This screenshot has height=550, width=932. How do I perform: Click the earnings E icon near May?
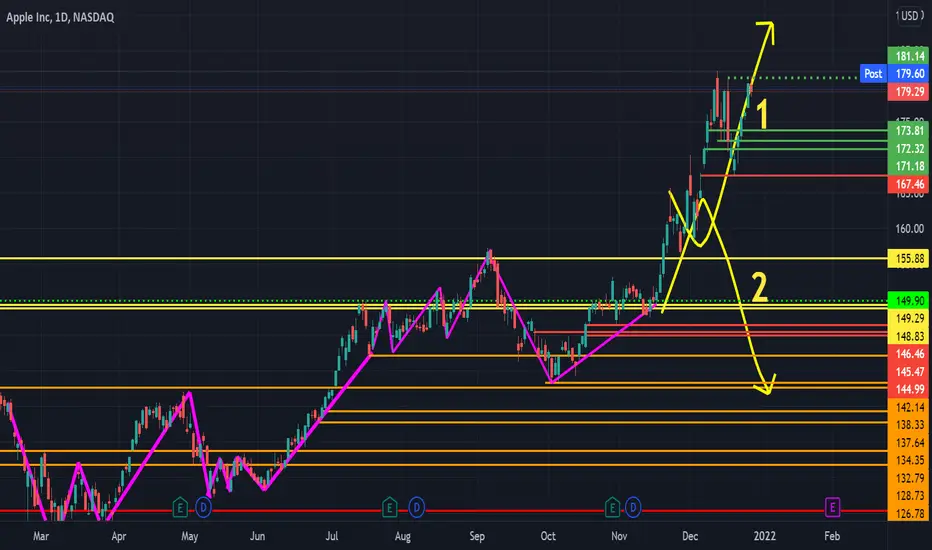(x=180, y=508)
